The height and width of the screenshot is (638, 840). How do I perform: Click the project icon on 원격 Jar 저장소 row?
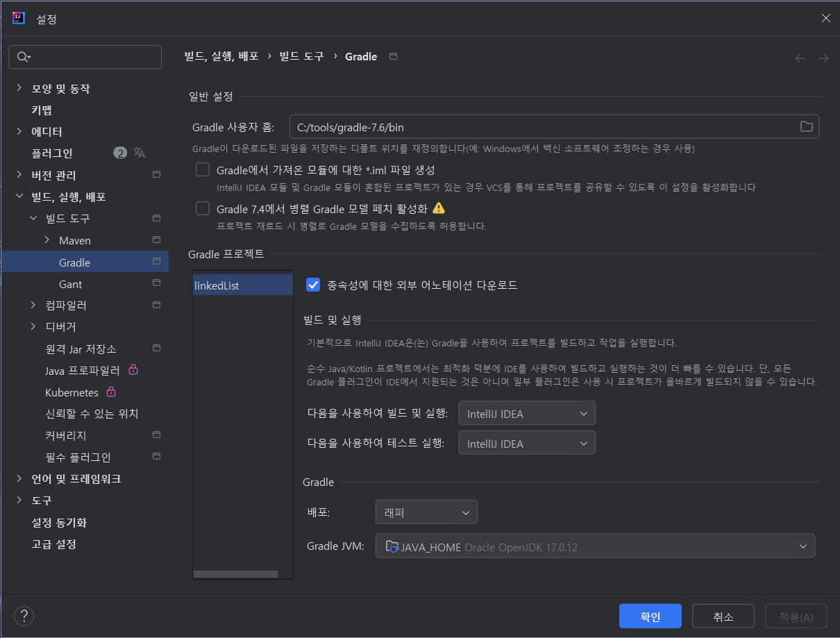pos(156,349)
